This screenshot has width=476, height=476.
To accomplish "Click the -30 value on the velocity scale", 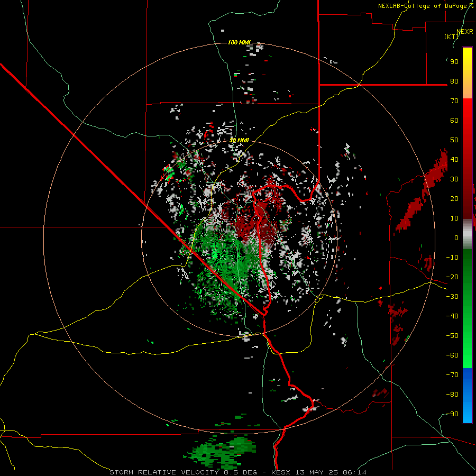I will 452,297.
